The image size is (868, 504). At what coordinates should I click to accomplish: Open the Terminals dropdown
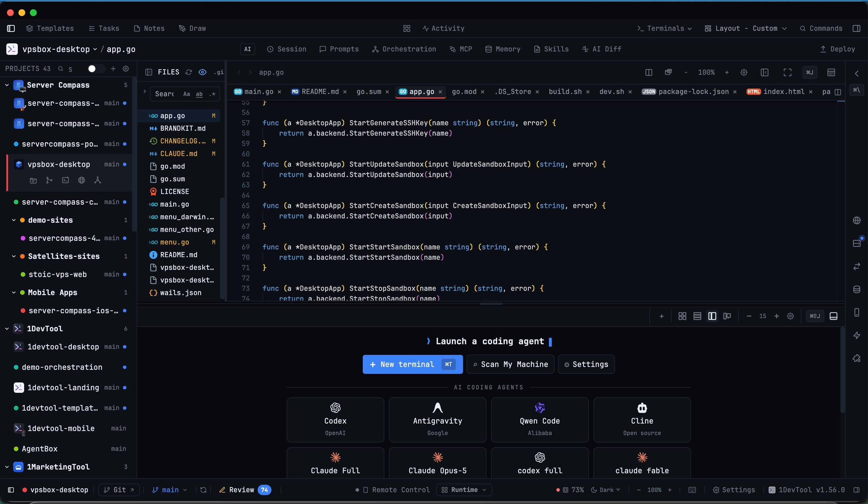pyautogui.click(x=664, y=28)
